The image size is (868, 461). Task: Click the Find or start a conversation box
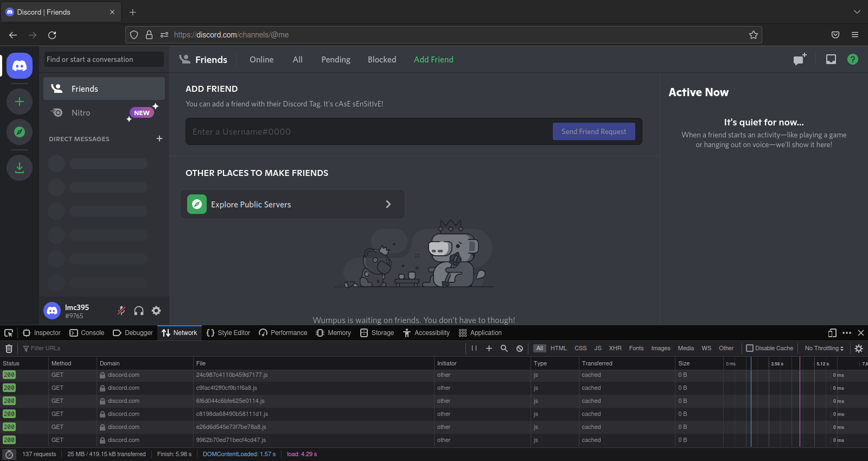[x=104, y=59]
